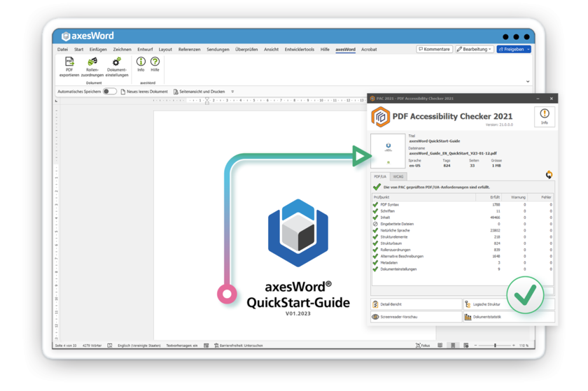Click Seite 4 von 33 in status bar

click(x=66, y=346)
